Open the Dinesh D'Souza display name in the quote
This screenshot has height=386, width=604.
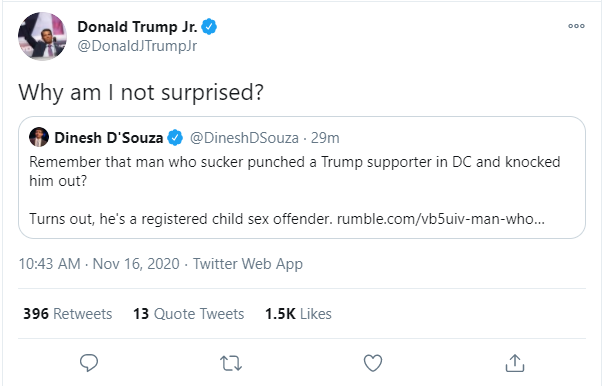tap(109, 138)
